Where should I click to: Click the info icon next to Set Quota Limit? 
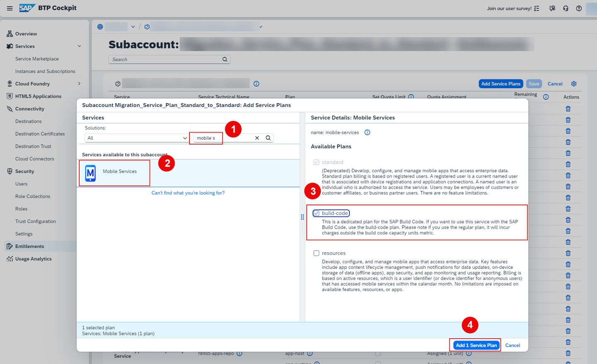(411, 97)
